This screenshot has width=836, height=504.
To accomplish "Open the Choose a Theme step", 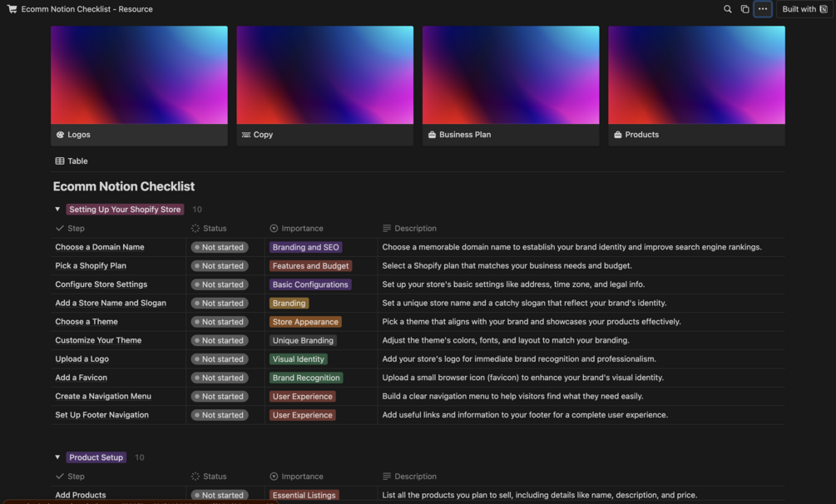I will point(87,322).
